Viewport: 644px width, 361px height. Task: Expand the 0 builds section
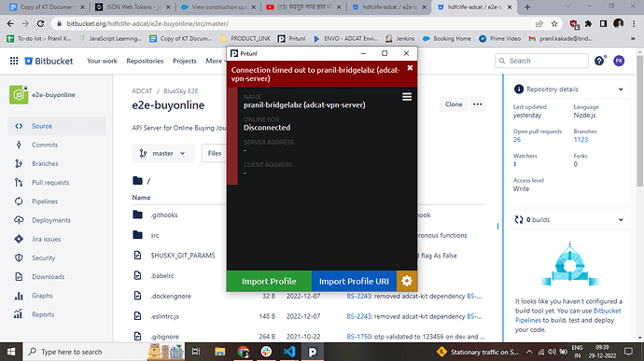[621, 220]
